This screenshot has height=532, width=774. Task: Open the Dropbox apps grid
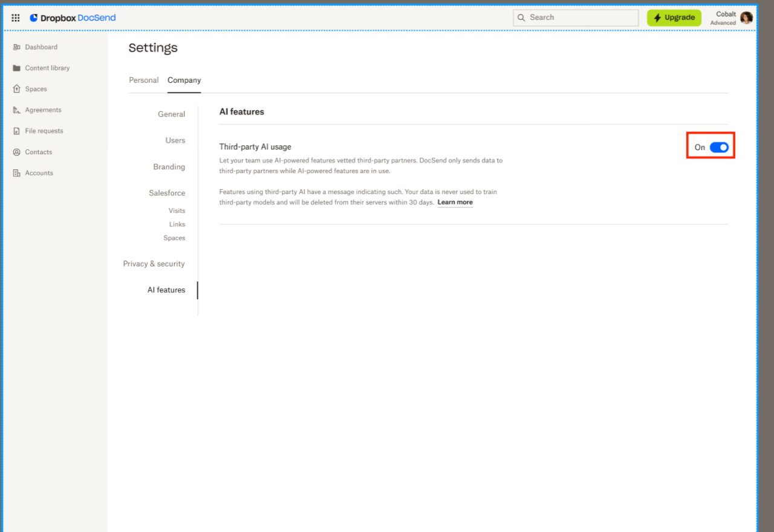click(15, 17)
